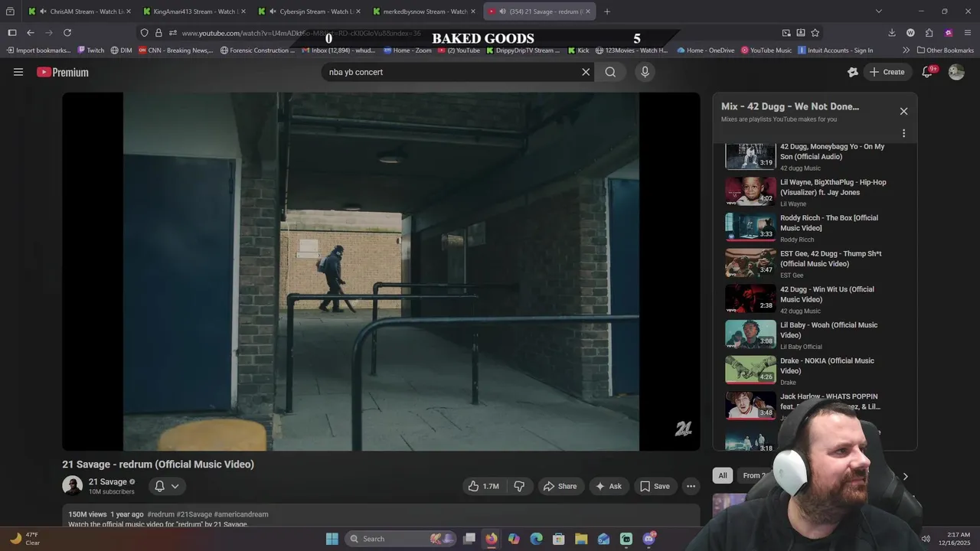Show more bookmarks with the overflow chevron

[x=906, y=51]
